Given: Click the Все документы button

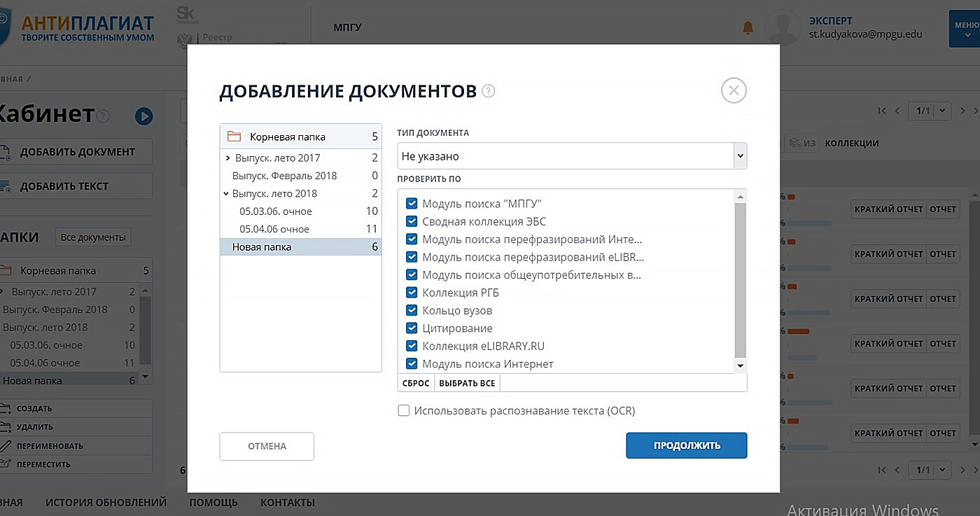Looking at the screenshot, I should [93, 237].
